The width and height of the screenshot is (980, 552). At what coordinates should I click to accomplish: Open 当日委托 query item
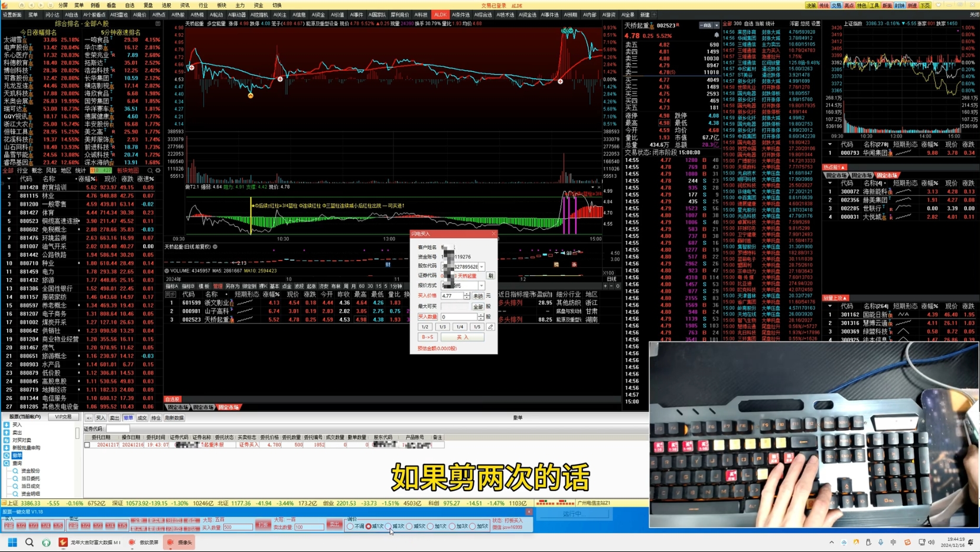[x=30, y=479]
